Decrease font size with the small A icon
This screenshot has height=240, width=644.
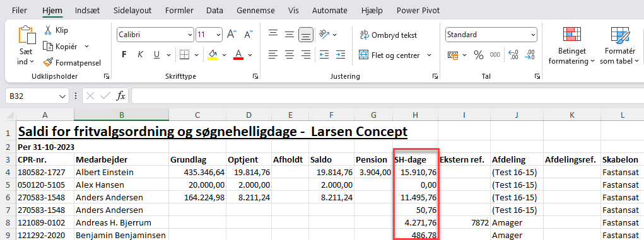point(249,35)
